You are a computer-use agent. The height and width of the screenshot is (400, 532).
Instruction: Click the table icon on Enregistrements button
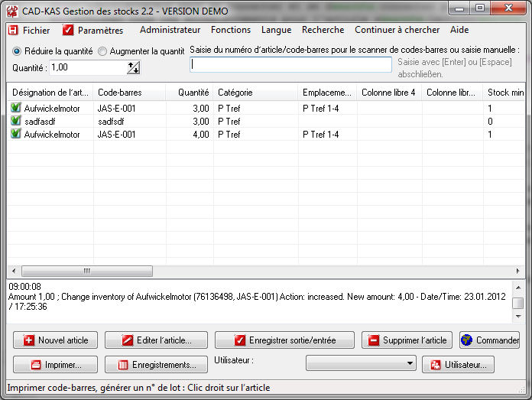click(x=121, y=365)
